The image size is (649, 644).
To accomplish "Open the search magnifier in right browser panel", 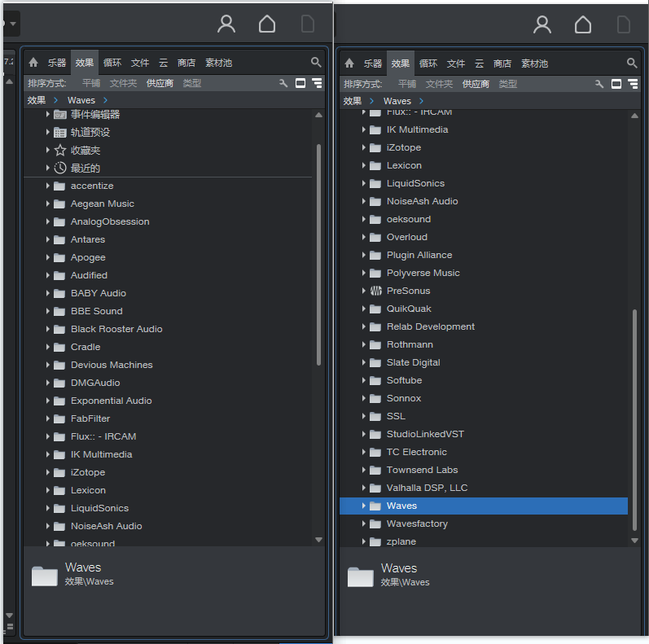I will pos(632,63).
